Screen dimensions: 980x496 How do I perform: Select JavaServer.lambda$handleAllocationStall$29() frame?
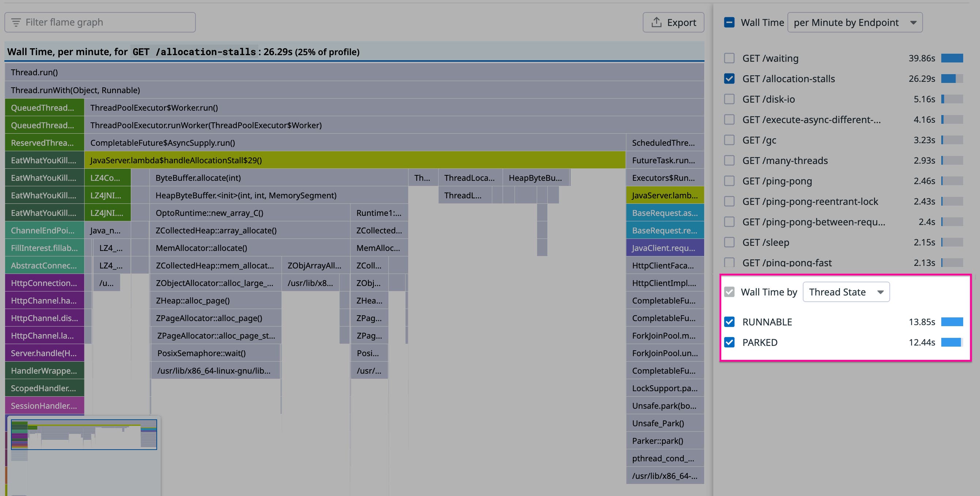pos(354,160)
